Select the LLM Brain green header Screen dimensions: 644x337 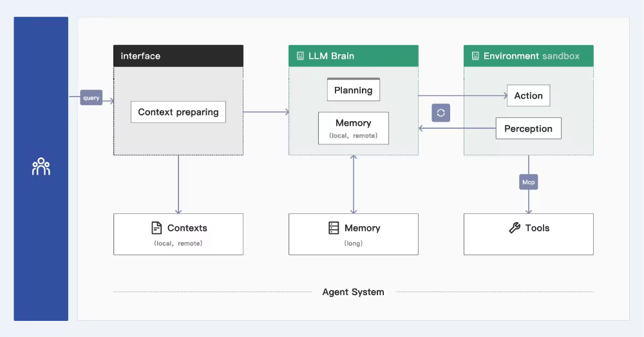353,56
